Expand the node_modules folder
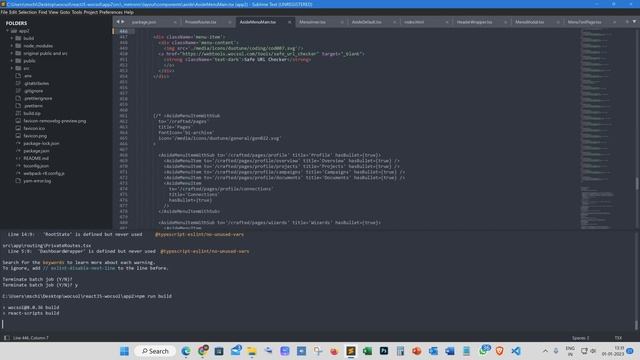This screenshot has width=640, height=360. [12, 46]
